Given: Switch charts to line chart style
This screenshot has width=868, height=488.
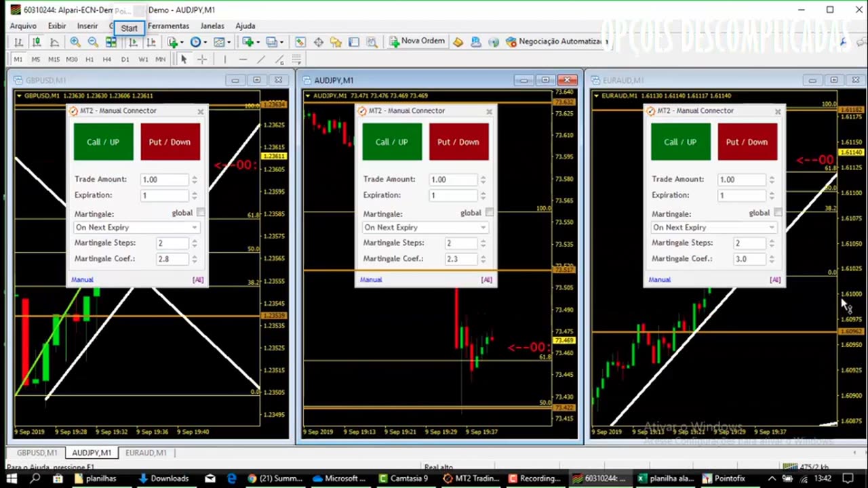Looking at the screenshot, I should point(54,42).
